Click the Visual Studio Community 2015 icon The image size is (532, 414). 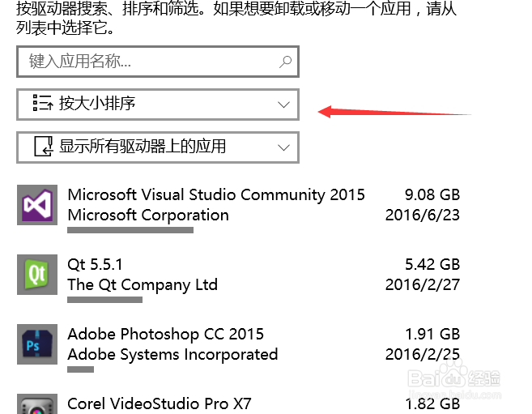click(x=37, y=204)
